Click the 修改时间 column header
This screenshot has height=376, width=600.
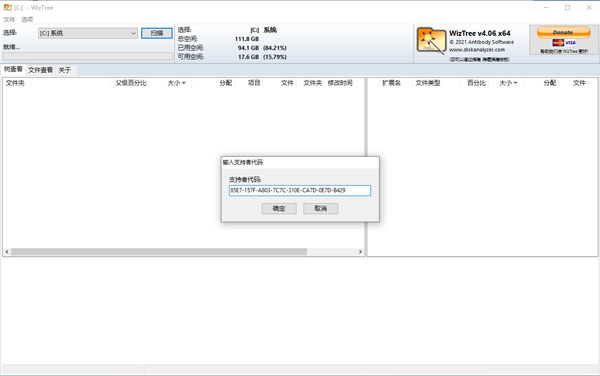(340, 83)
